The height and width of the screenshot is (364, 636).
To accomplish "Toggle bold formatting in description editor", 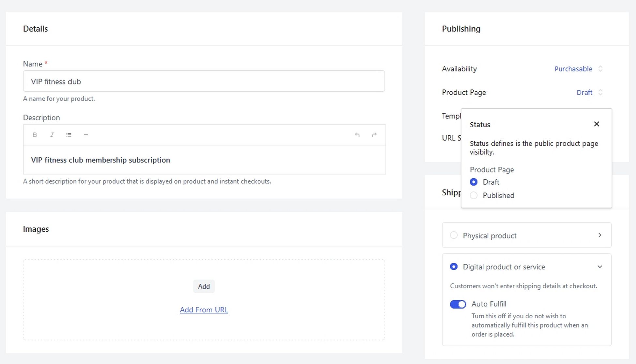I will [x=35, y=135].
